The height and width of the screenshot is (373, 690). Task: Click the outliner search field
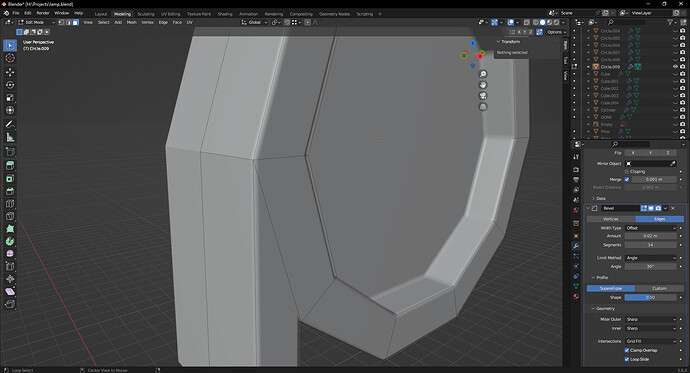(x=627, y=22)
